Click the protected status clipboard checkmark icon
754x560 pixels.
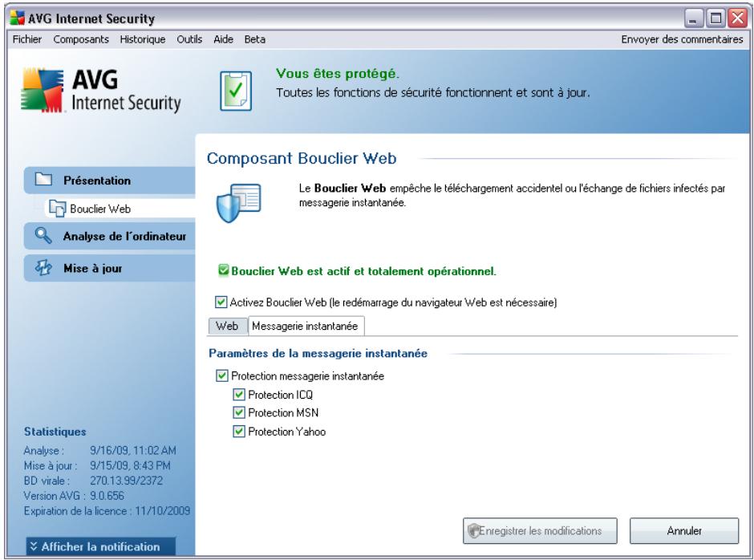236,91
